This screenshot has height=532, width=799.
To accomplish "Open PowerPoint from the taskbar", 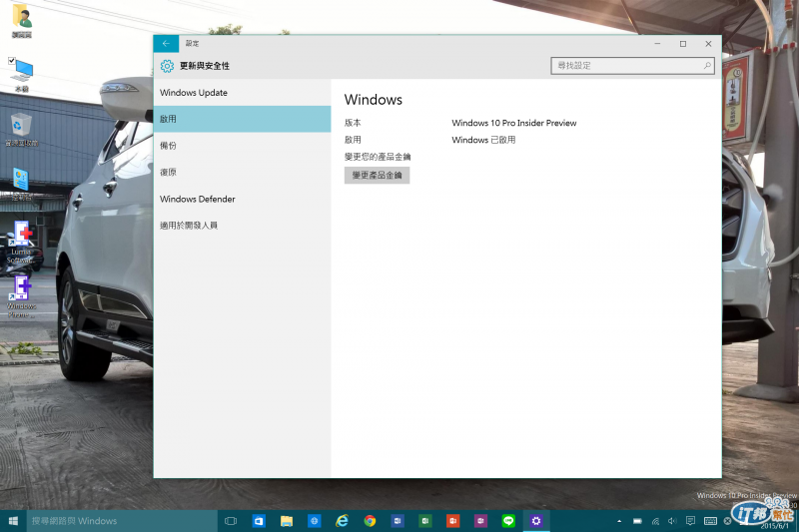I will [452, 521].
